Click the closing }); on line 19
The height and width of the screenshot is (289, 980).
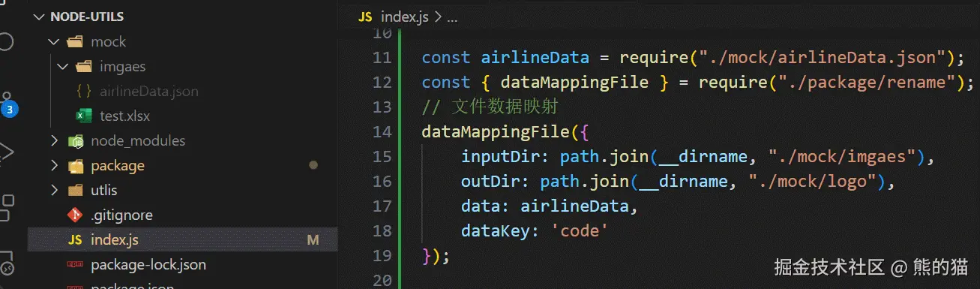[436, 256]
